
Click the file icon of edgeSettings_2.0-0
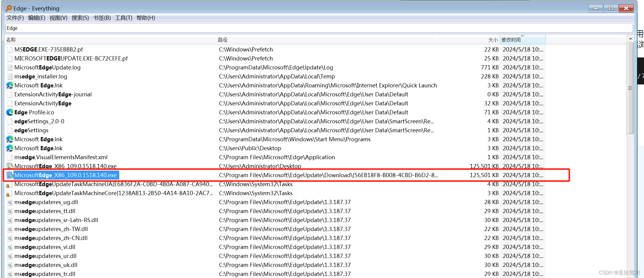(x=10, y=121)
